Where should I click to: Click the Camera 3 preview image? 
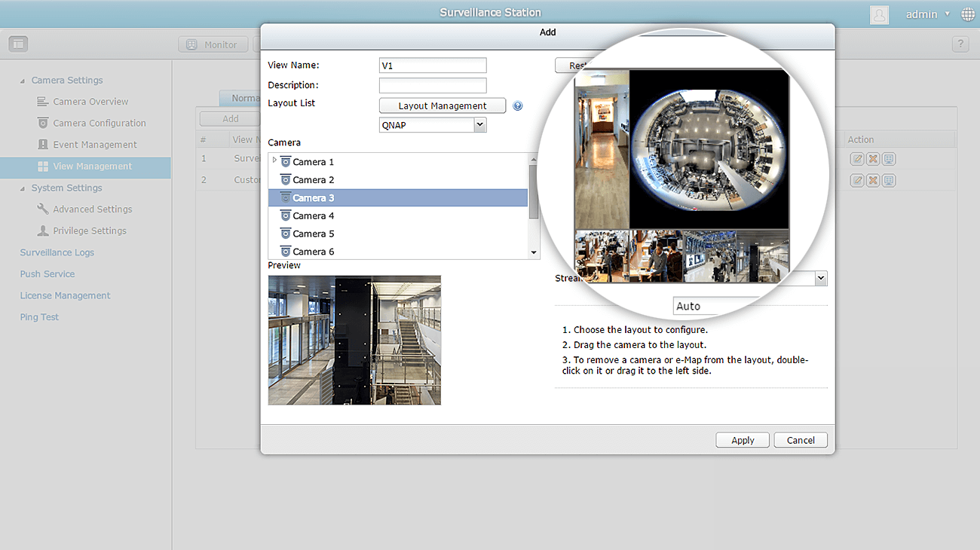point(354,340)
